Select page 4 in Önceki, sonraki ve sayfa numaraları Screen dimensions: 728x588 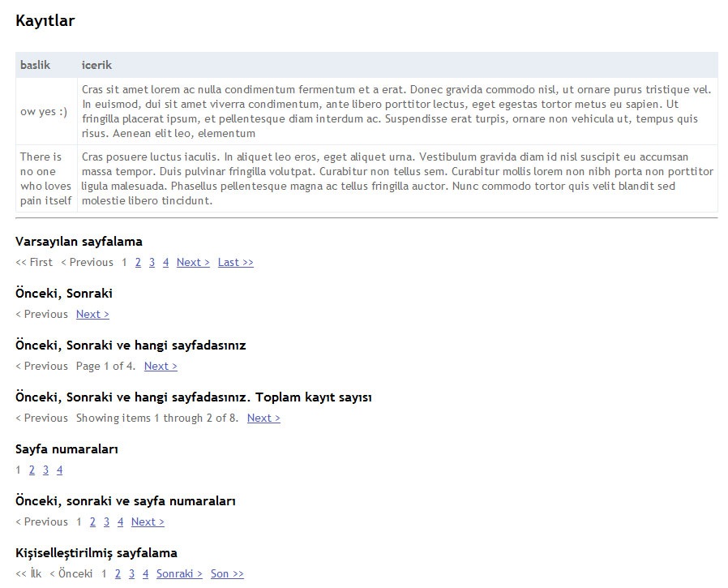point(120,521)
